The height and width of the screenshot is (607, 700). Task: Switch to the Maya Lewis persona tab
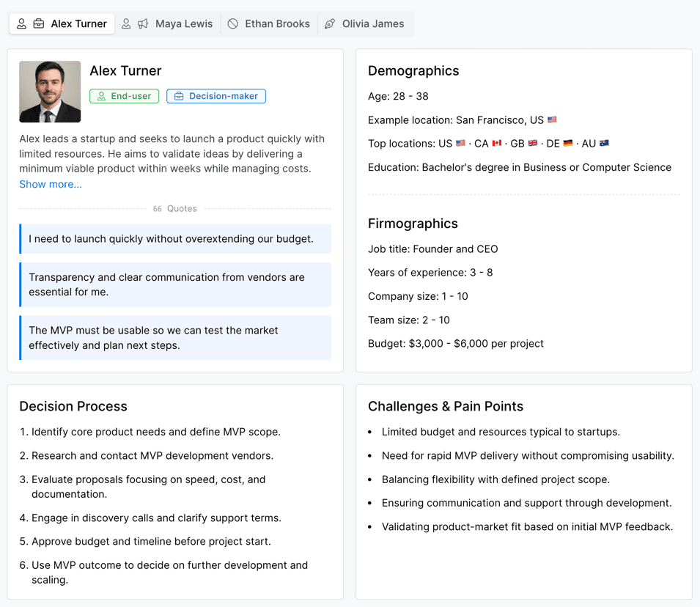(x=183, y=24)
